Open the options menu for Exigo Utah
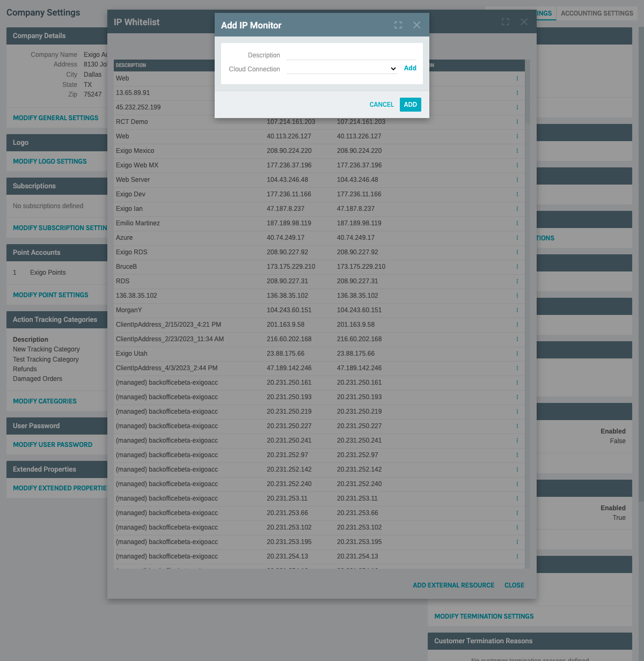 (x=517, y=354)
